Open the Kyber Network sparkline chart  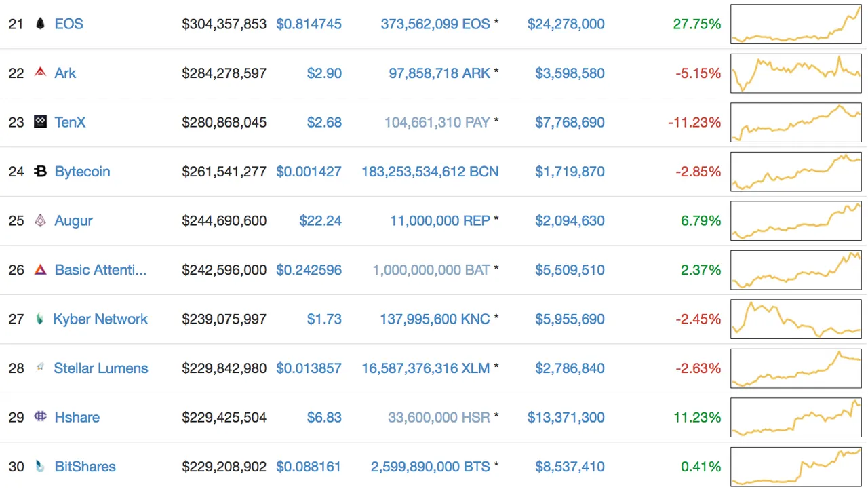click(796, 319)
